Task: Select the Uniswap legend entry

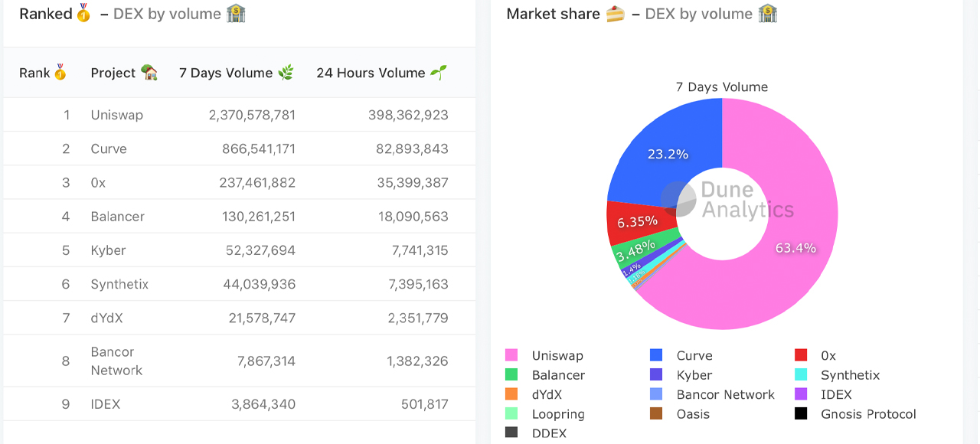Action: (557, 355)
